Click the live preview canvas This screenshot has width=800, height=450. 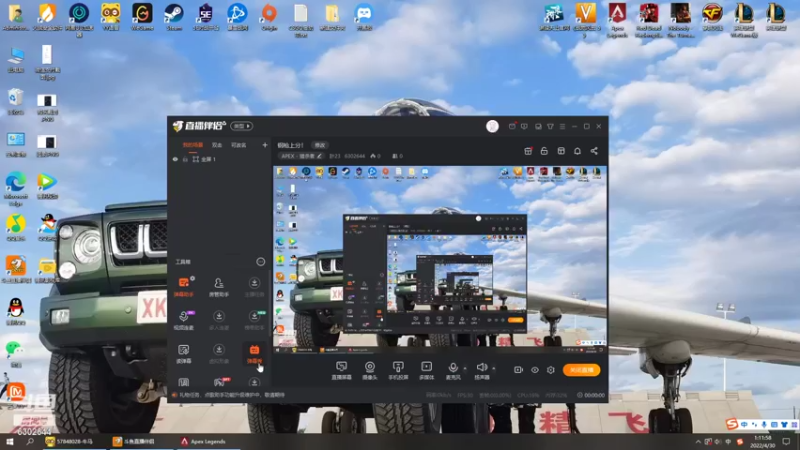tap(439, 260)
